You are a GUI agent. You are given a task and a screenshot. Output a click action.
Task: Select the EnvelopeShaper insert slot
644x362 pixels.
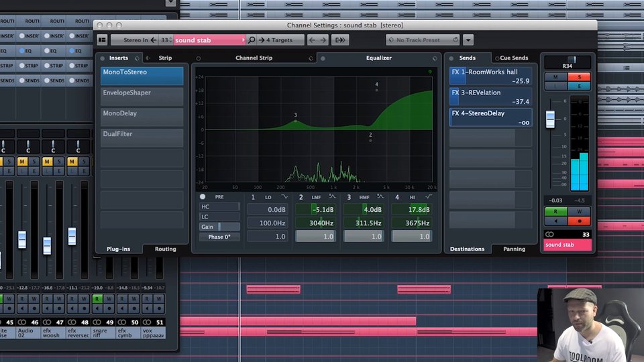click(142, 97)
